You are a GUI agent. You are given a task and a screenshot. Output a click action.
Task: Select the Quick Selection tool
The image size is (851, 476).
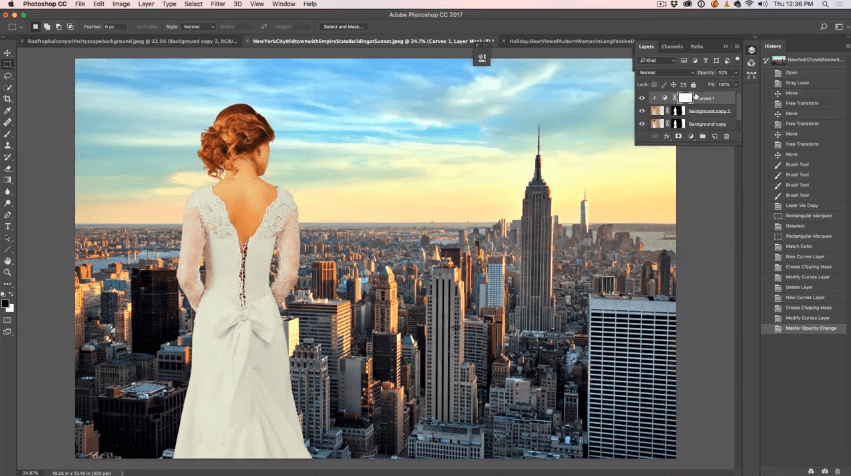[8, 87]
